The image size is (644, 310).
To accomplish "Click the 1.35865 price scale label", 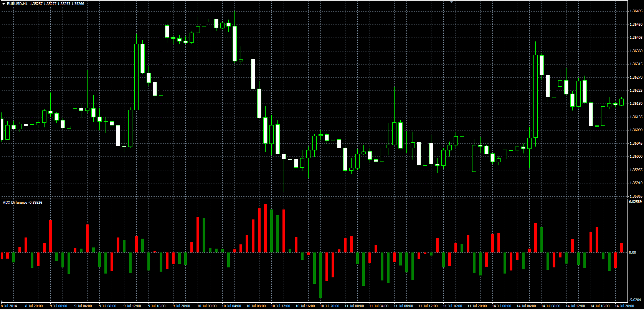I will [636, 196].
